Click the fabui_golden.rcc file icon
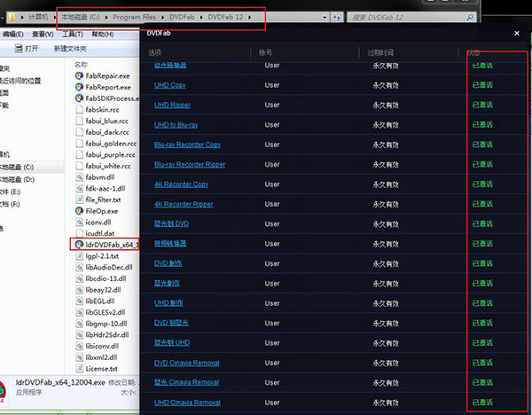 pyautogui.click(x=80, y=143)
